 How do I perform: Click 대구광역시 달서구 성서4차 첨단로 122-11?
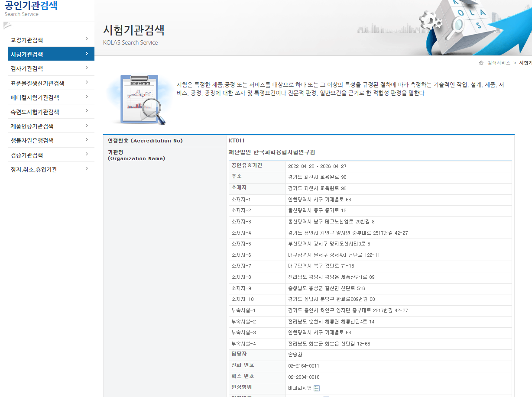334,255
